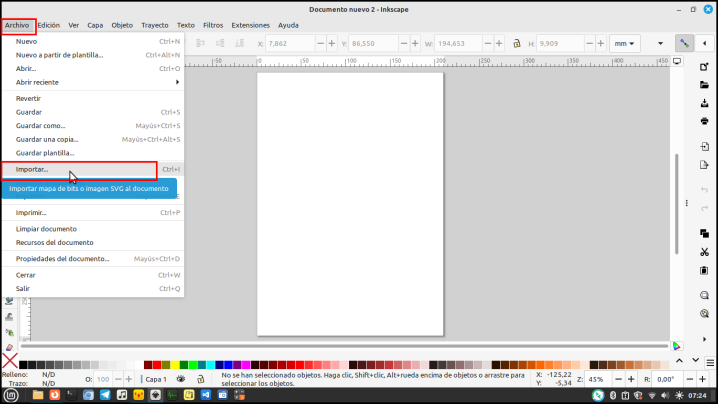Open the palette options hamburger menu

pyautogui.click(x=710, y=363)
